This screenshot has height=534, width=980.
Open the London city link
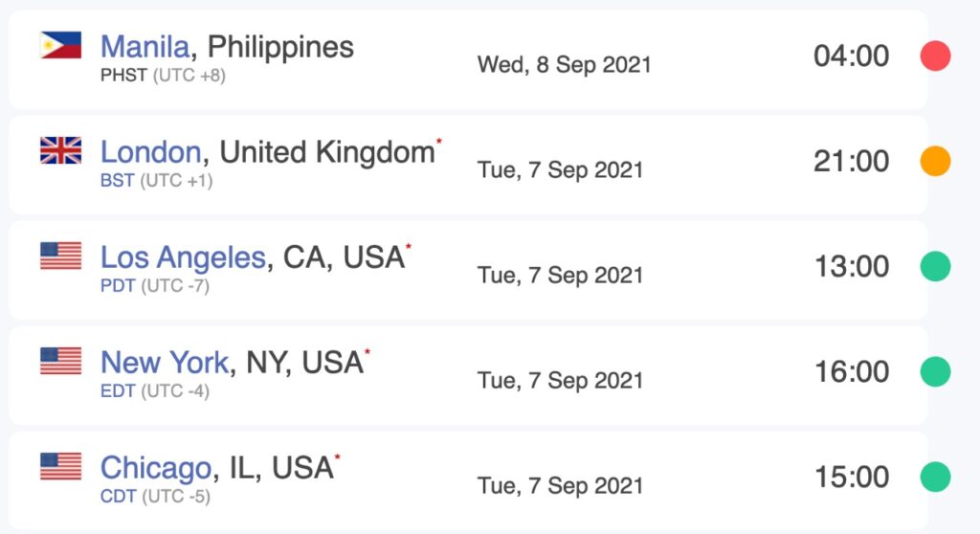point(150,152)
